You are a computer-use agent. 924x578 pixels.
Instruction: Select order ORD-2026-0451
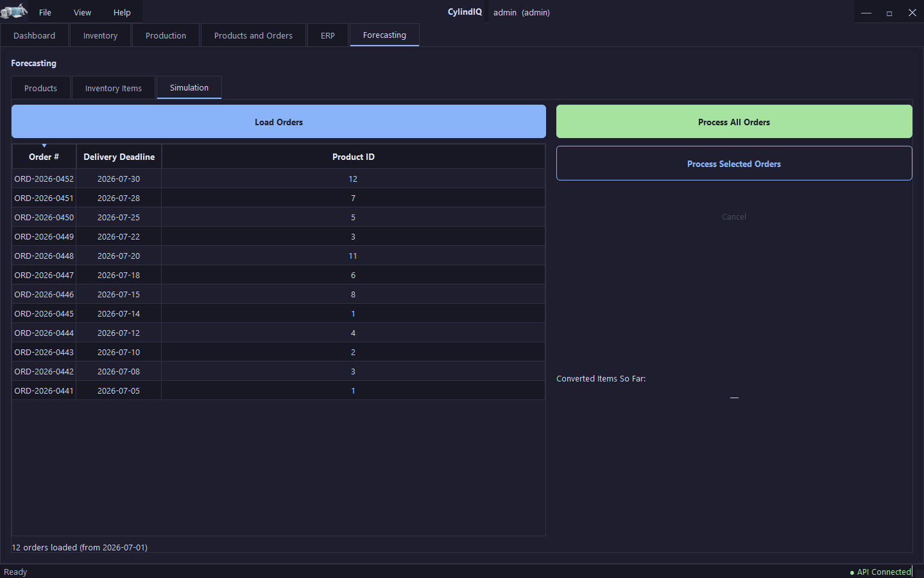point(44,198)
